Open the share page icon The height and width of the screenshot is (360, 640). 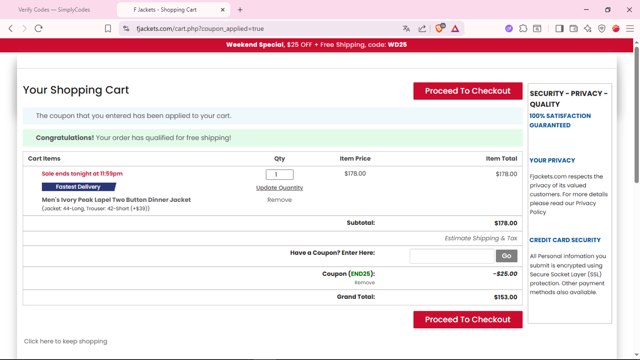click(422, 29)
